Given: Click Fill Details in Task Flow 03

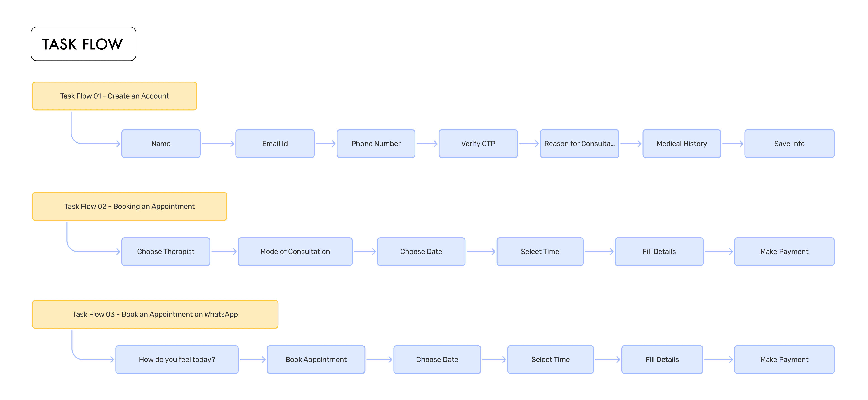Looking at the screenshot, I should pos(662,359).
